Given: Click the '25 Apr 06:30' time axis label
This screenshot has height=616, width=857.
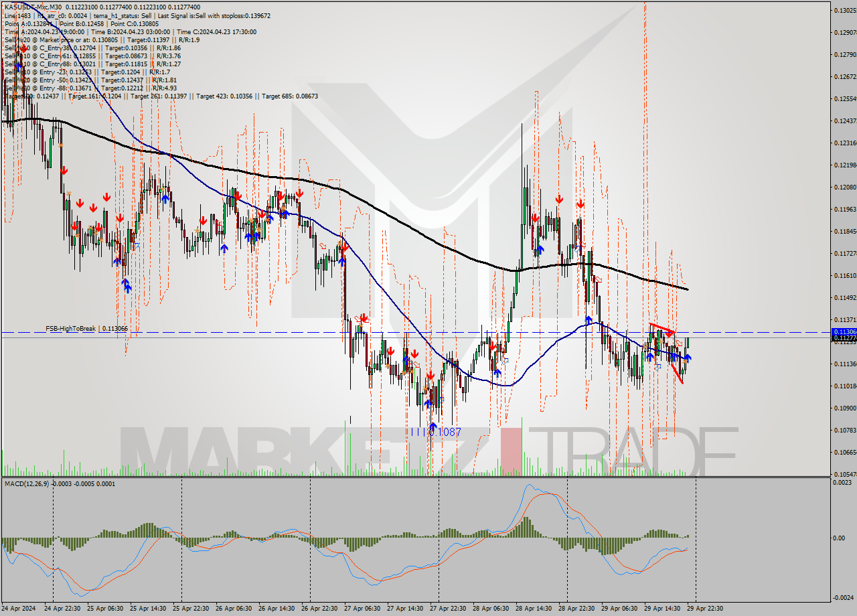Looking at the screenshot, I should coord(105,609).
